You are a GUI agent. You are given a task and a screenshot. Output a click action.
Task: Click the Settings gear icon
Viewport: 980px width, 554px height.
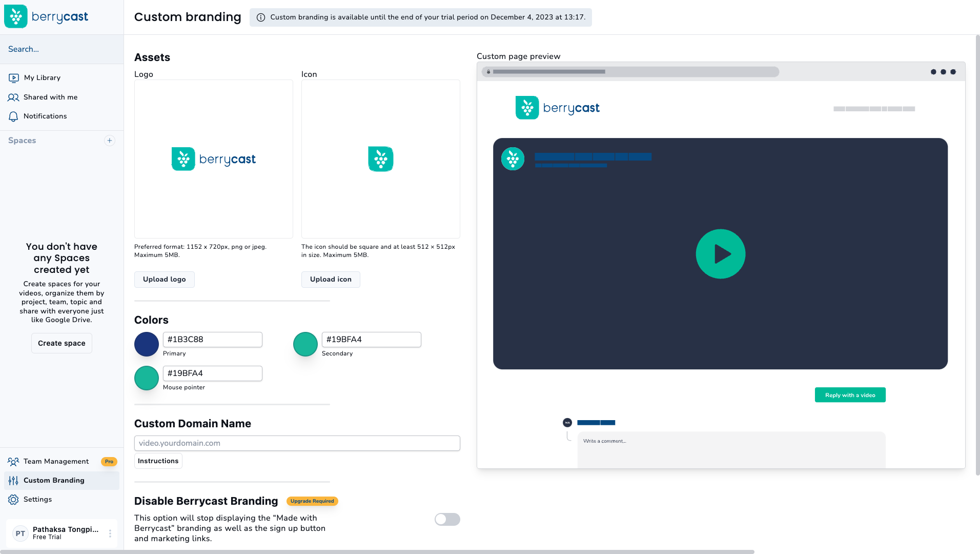13,500
